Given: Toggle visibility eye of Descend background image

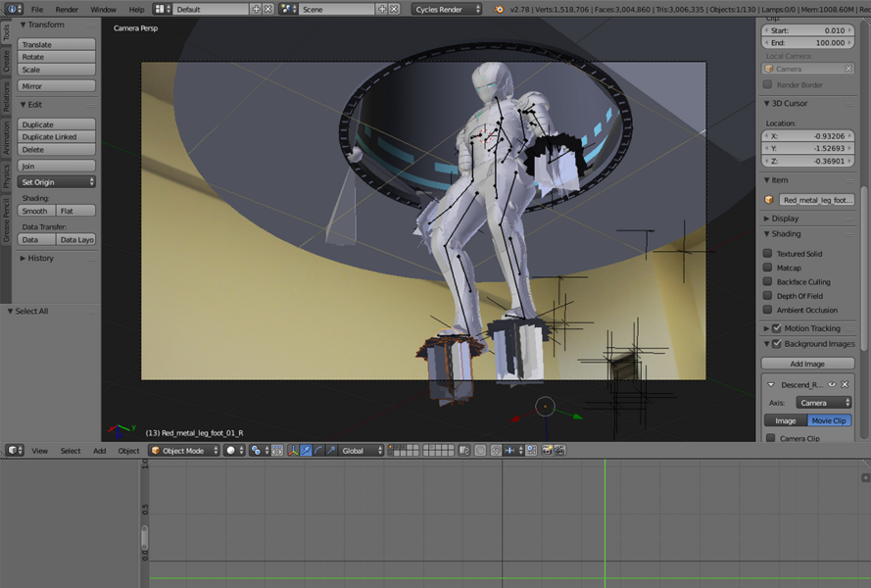Looking at the screenshot, I should pos(832,384).
